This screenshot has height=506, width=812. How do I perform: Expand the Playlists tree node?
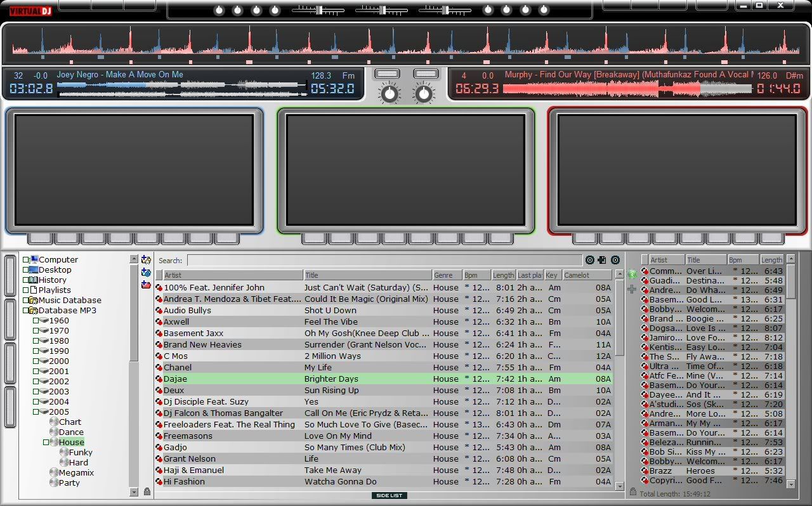pyautogui.click(x=26, y=290)
